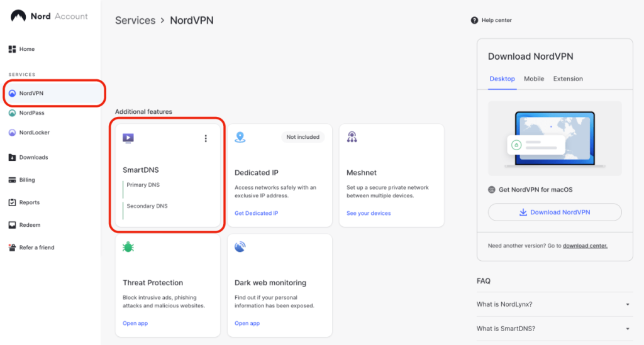Click the Dark web monitoring card title

pyautogui.click(x=270, y=283)
